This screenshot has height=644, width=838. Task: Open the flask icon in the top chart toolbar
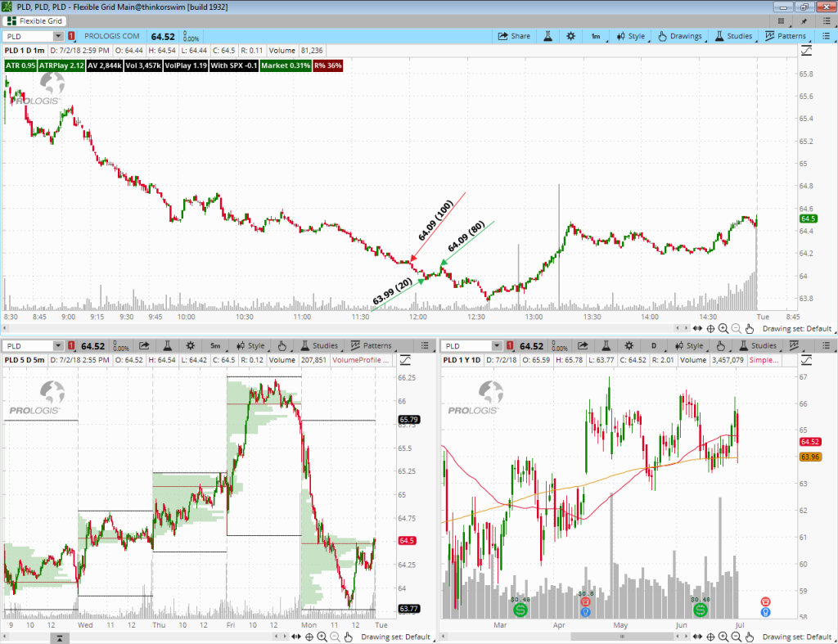click(547, 36)
